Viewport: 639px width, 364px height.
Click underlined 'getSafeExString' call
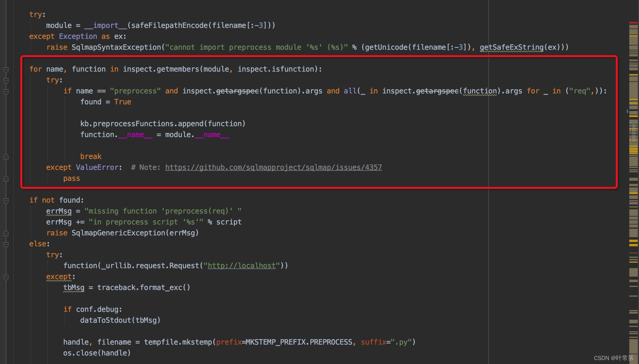511,47
